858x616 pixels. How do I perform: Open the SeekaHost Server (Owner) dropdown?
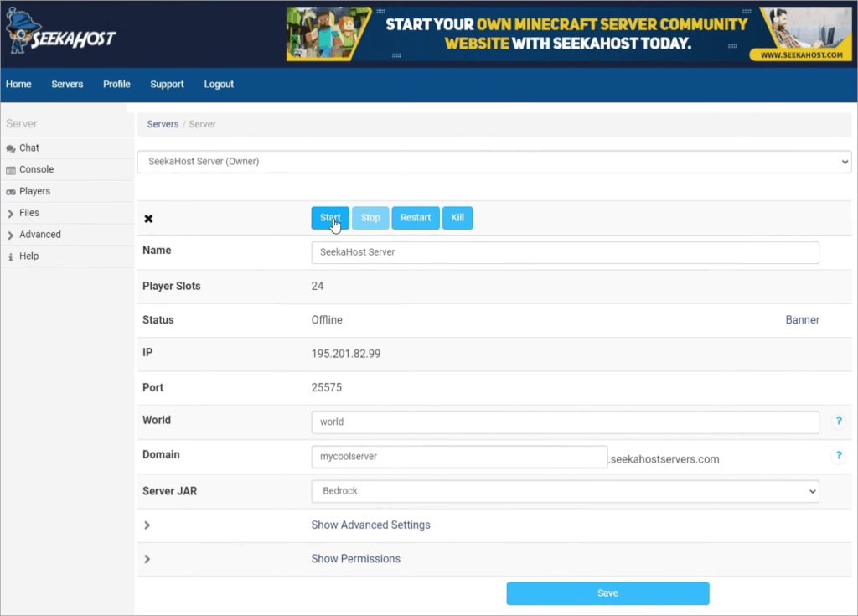pos(494,162)
